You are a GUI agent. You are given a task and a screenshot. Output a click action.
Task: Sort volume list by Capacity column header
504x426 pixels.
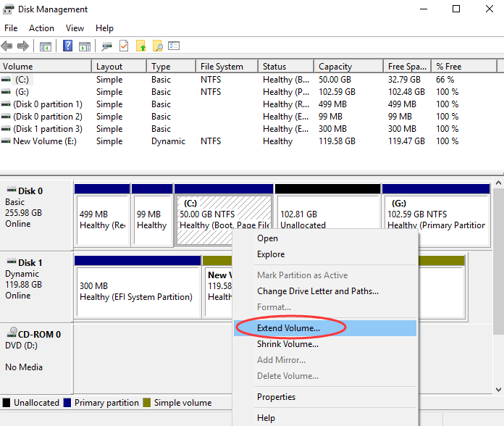point(335,67)
